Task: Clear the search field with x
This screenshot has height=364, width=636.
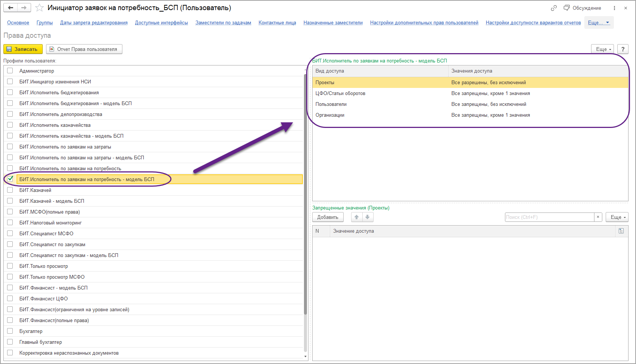Action: (598, 217)
